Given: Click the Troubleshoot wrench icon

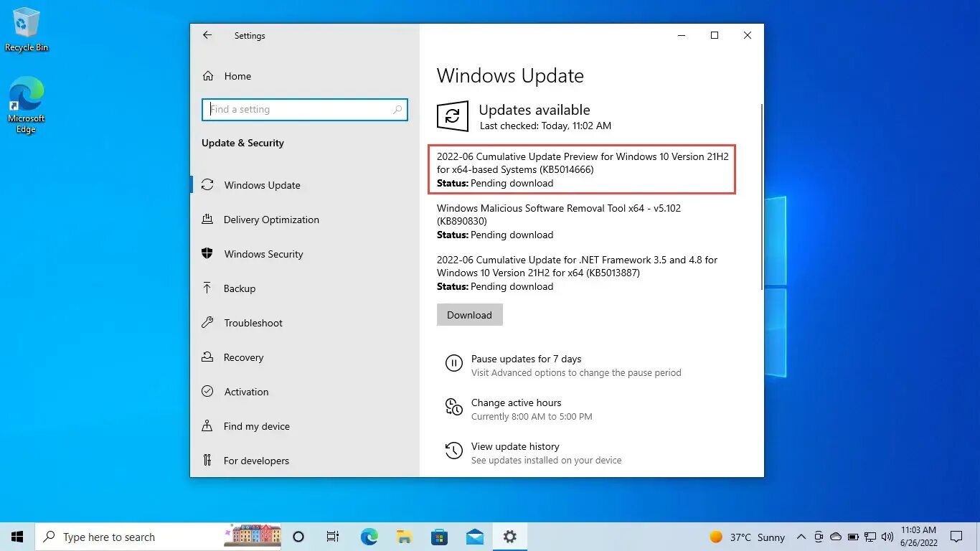Looking at the screenshot, I should tap(207, 322).
